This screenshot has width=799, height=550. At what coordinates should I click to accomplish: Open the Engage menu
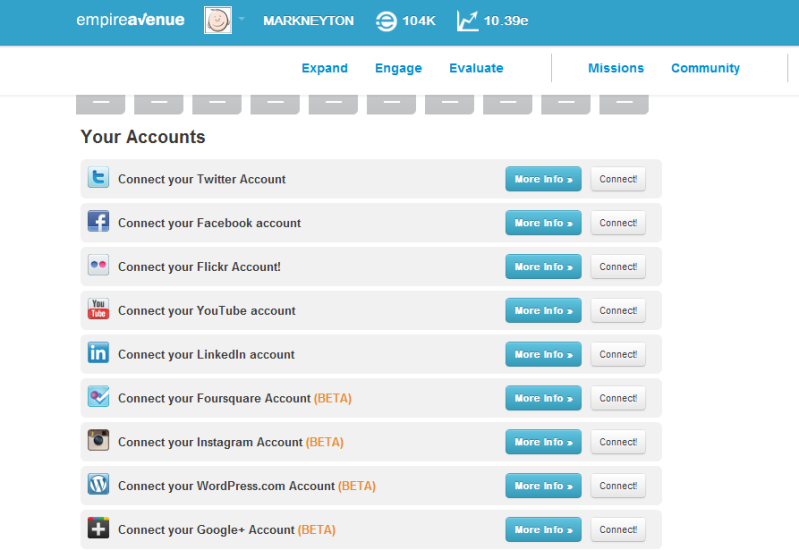coord(398,68)
